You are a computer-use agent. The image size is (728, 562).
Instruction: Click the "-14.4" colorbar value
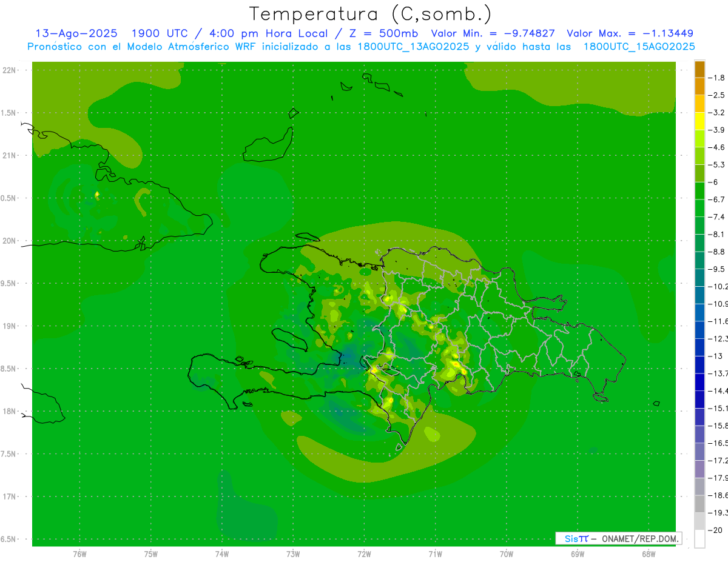pos(718,391)
